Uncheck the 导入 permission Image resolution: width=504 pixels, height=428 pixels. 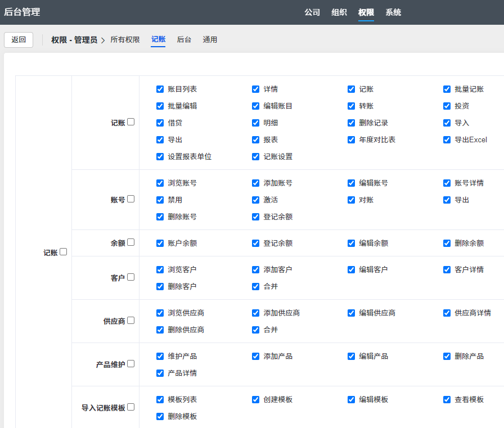coord(447,123)
